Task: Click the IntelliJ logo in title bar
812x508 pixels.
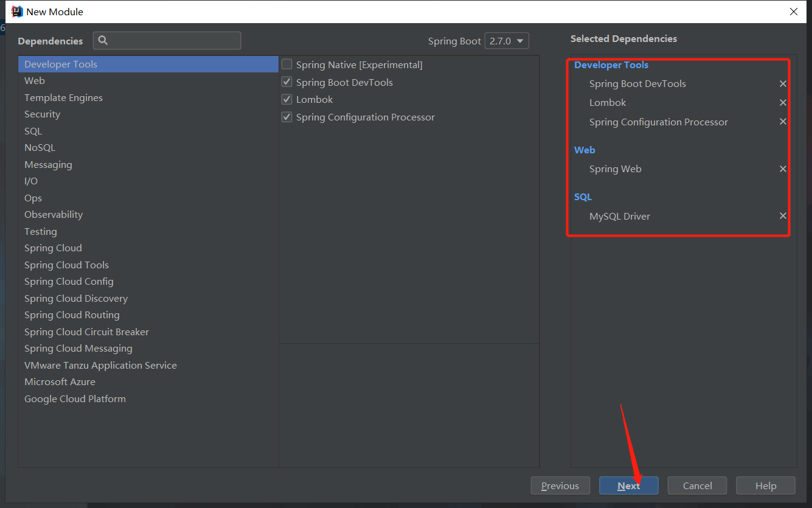Action: click(x=17, y=12)
